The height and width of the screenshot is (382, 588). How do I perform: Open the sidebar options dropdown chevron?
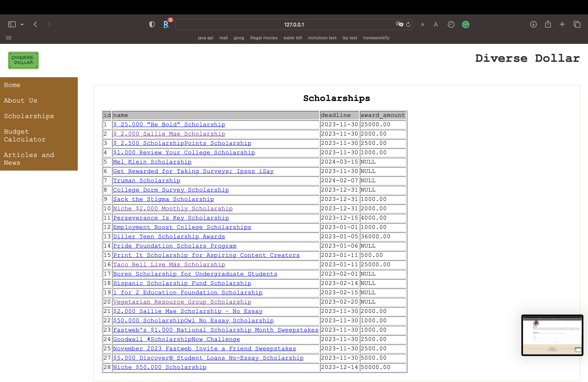[22, 24]
